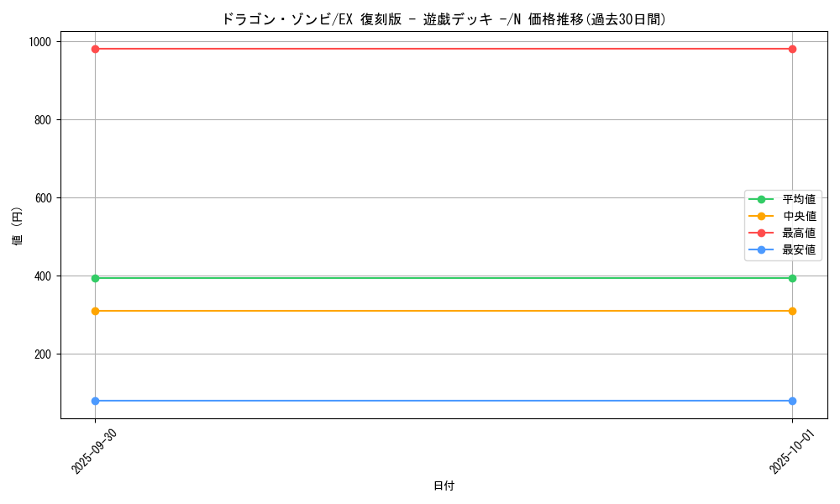
Task: Click the red 最高値 legend marker
Action: [762, 233]
